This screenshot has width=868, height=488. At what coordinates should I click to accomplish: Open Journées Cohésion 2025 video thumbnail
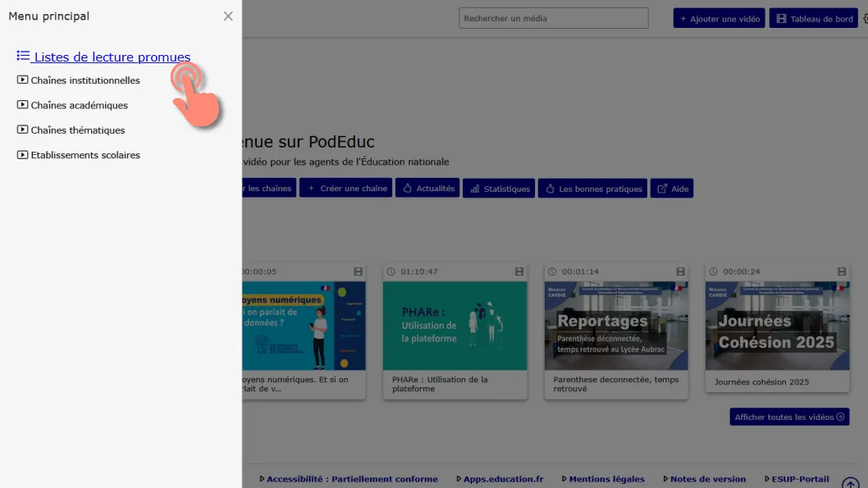[777, 326]
